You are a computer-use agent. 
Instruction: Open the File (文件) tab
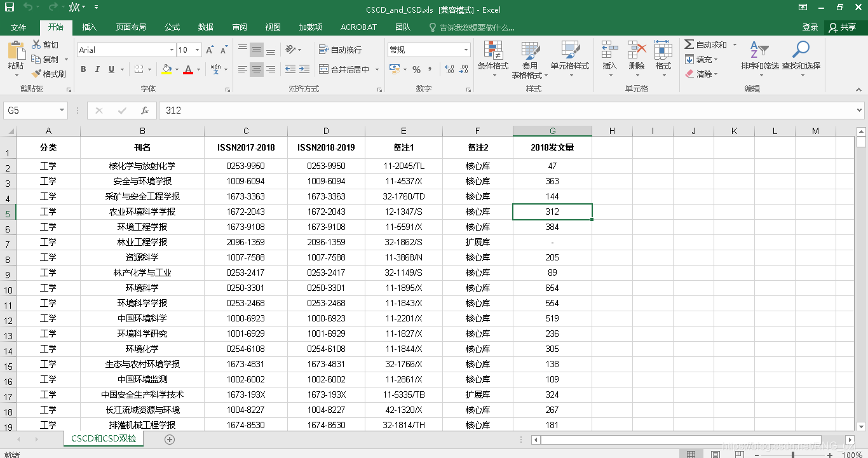(x=18, y=27)
